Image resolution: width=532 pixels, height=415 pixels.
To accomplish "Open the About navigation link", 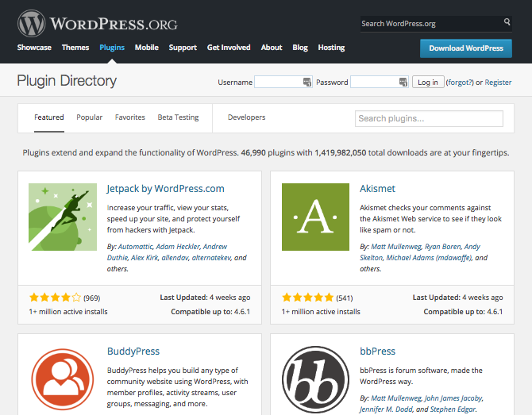I will click(x=272, y=48).
